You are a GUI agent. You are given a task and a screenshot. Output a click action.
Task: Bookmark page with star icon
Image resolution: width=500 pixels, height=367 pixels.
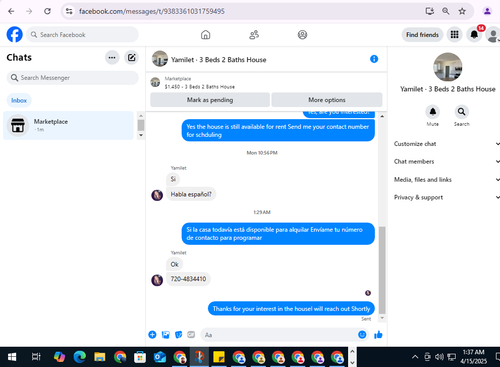(x=462, y=11)
